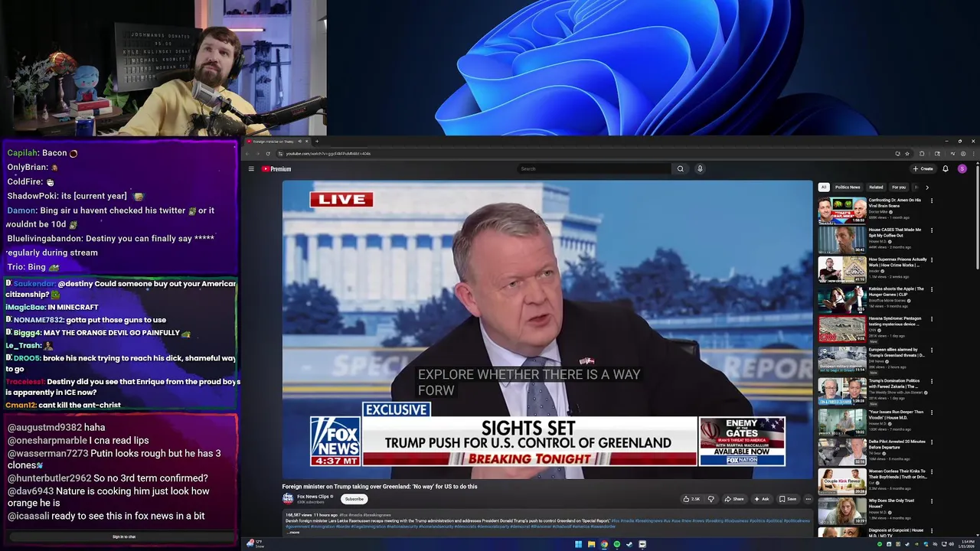This screenshot has height=551, width=980.
Task: Select the All filter chip
Action: click(824, 187)
